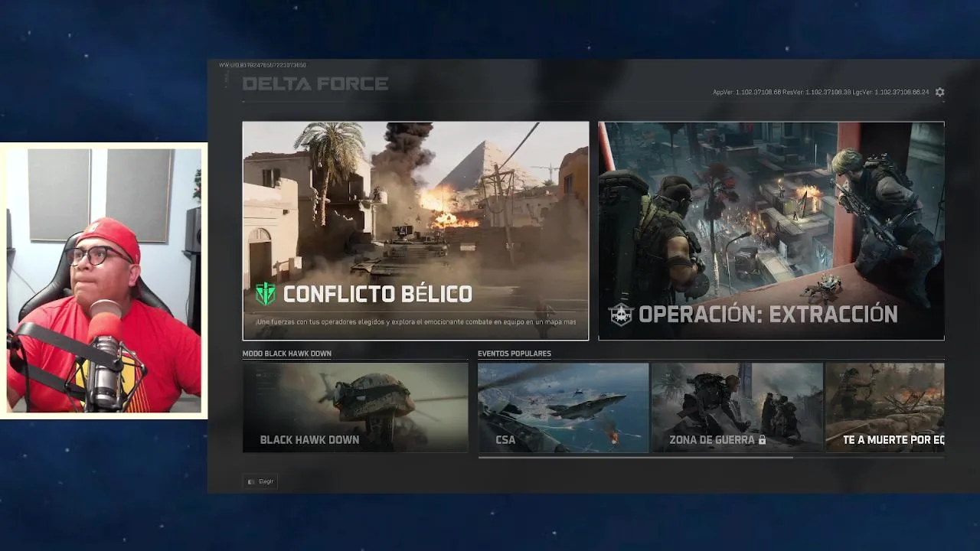980x551 pixels.
Task: Click the Elegir button
Action: (x=260, y=481)
